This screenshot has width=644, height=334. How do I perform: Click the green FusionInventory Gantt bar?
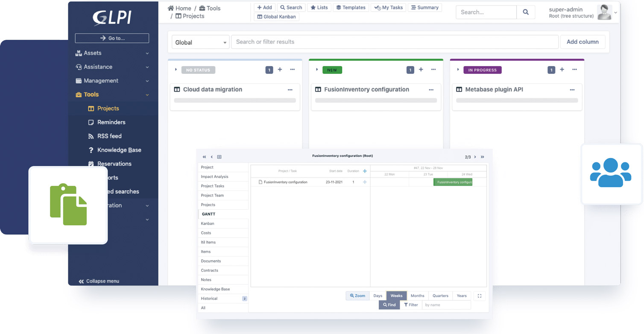[453, 182]
